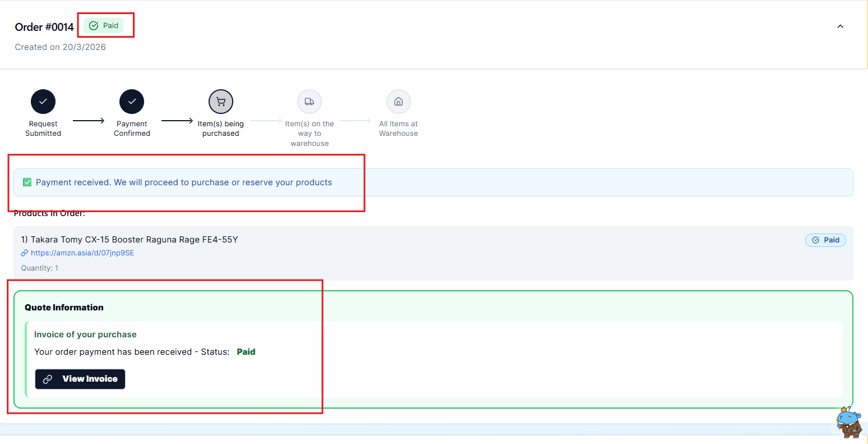
Task: Click the All Items at Warehouse label
Action: pos(399,129)
